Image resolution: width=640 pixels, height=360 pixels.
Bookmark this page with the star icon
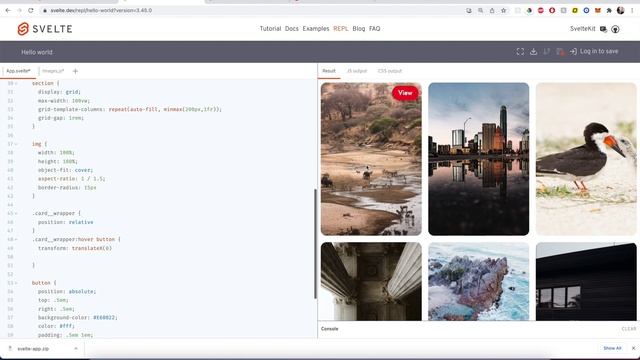[x=504, y=11]
